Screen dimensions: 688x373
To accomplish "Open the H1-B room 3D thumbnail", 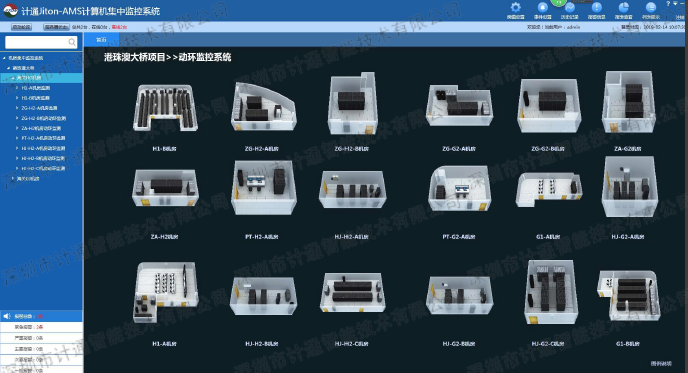I will point(165,108).
